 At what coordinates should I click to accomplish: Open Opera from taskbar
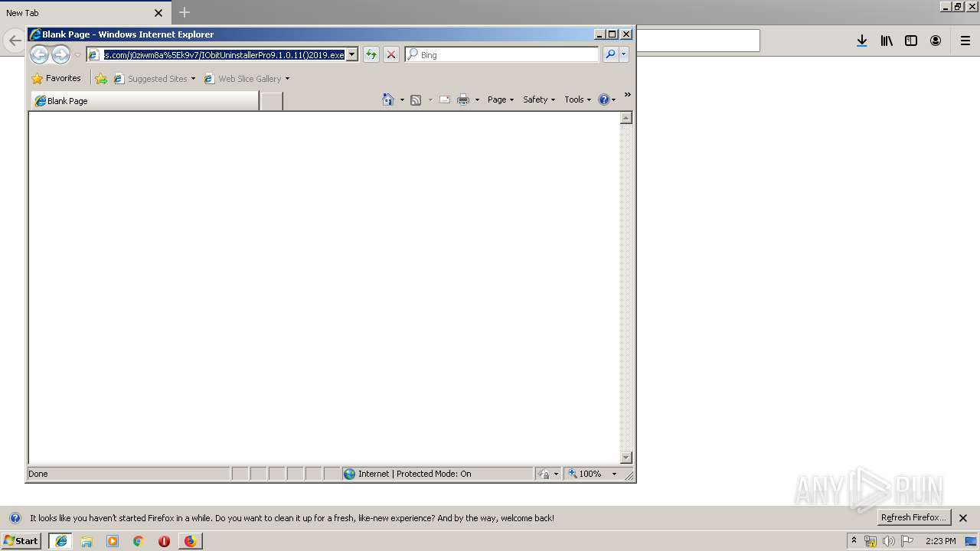coord(164,541)
